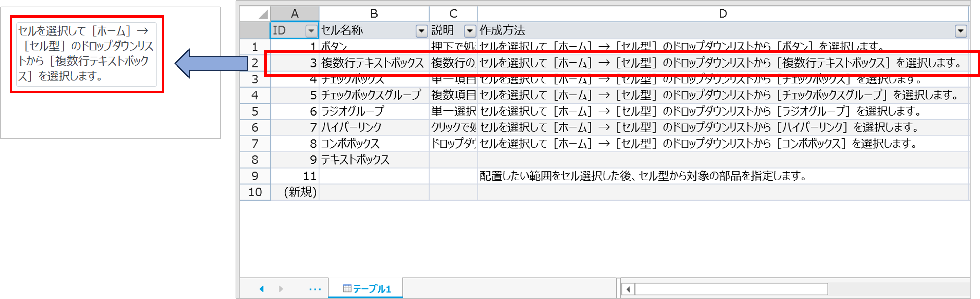Select column D header

(x=723, y=14)
